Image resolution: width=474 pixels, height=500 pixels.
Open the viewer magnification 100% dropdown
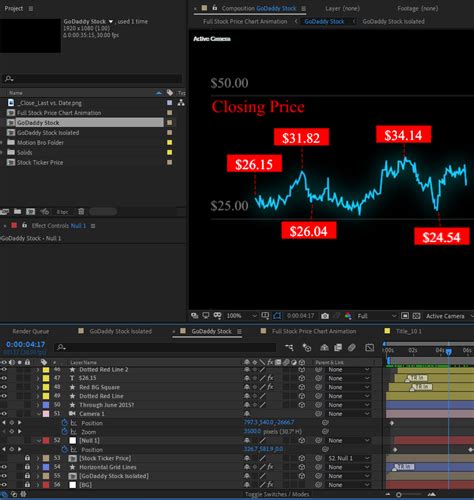[242, 316]
